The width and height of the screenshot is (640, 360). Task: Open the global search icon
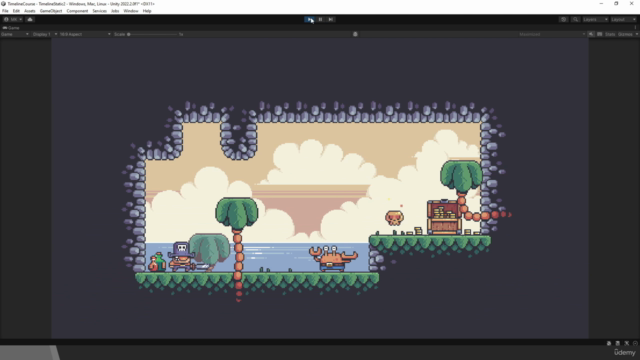click(x=575, y=20)
